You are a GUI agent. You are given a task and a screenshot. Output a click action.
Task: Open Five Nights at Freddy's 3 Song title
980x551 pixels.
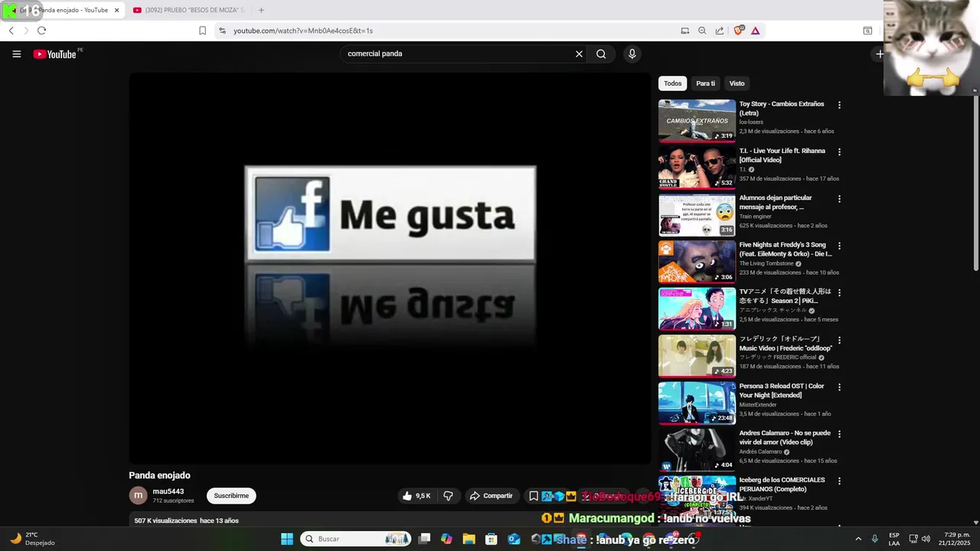coord(786,249)
